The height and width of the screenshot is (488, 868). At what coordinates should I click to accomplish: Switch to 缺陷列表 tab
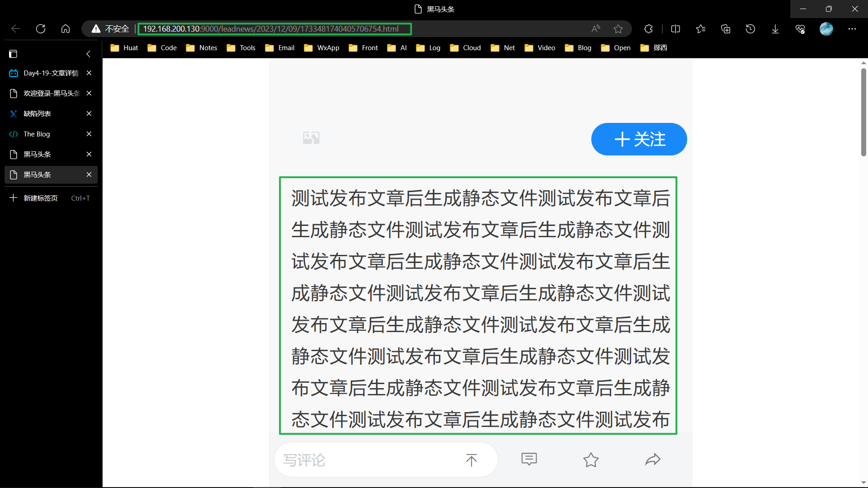click(37, 113)
